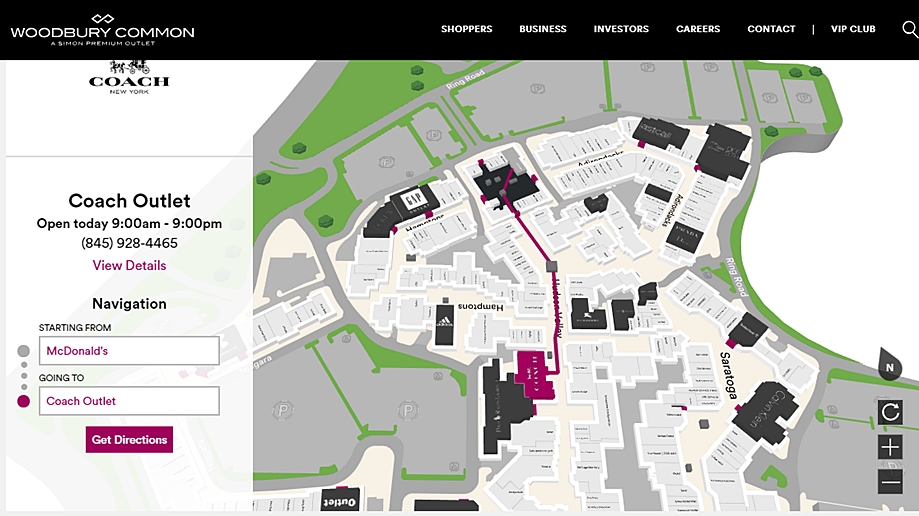919x516 pixels.
Task: Zoom out with the minus button
Action: (890, 482)
